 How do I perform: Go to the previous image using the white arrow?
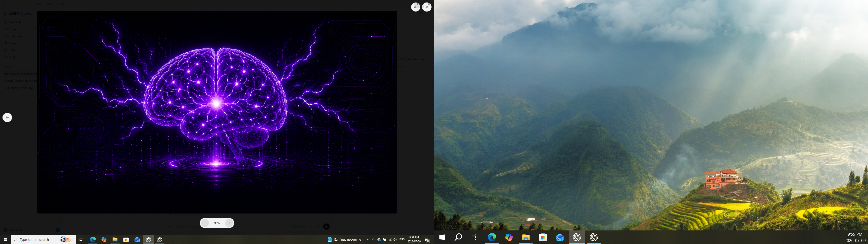point(7,117)
